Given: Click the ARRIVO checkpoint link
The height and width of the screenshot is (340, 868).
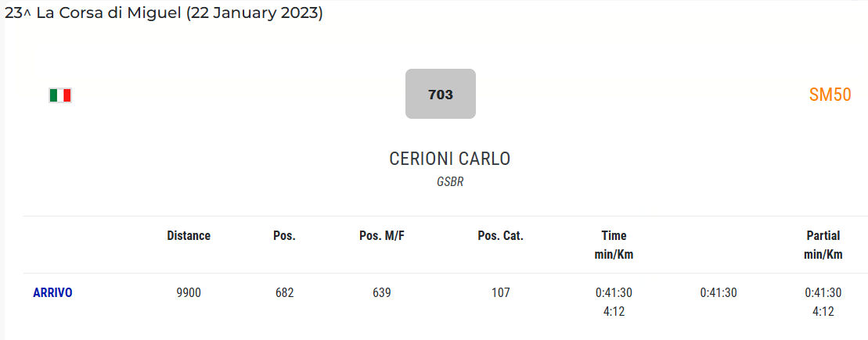Looking at the screenshot, I should coord(52,292).
